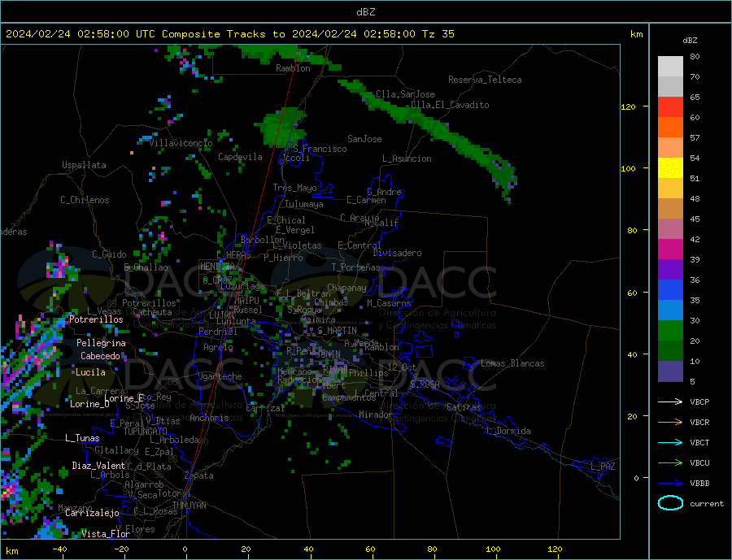Select the red 60-65 dBZ swatch
This screenshot has width=732, height=560.
coord(670,106)
